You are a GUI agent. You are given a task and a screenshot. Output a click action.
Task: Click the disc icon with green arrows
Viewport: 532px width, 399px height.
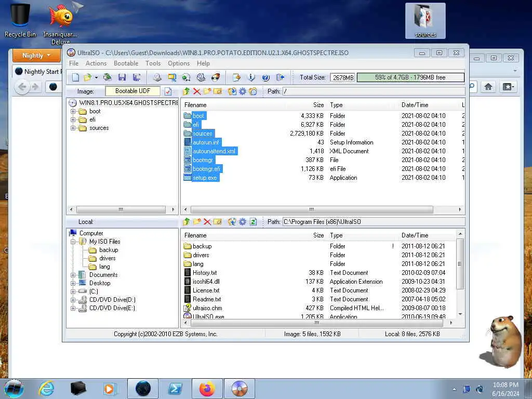[x=186, y=78]
